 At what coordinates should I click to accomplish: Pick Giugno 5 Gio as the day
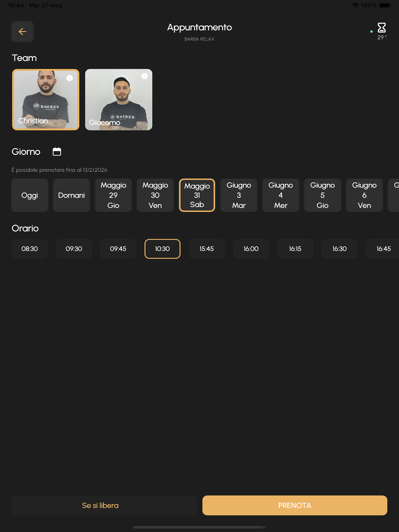coord(322,195)
